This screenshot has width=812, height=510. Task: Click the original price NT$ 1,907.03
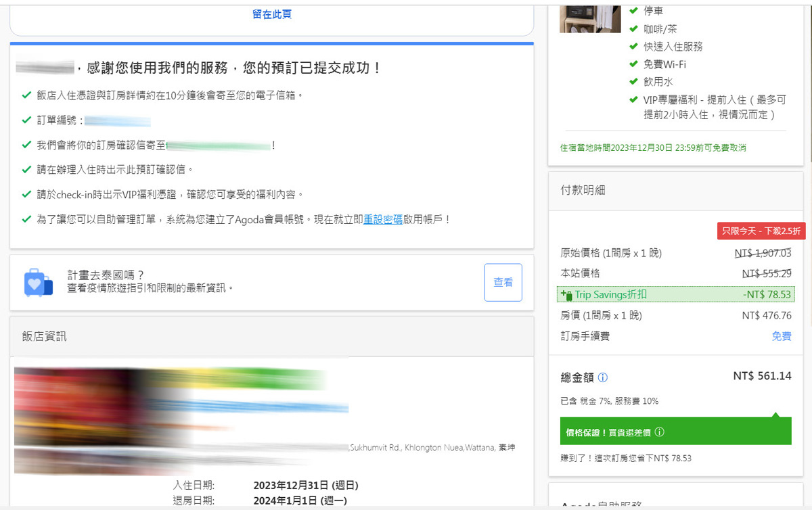tap(763, 253)
